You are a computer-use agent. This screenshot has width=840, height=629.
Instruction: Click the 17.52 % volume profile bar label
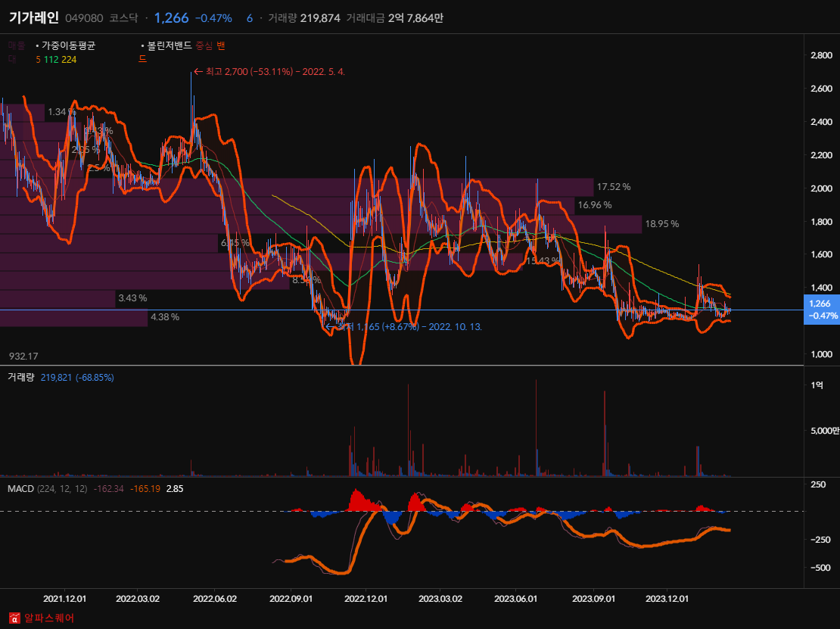click(x=613, y=186)
